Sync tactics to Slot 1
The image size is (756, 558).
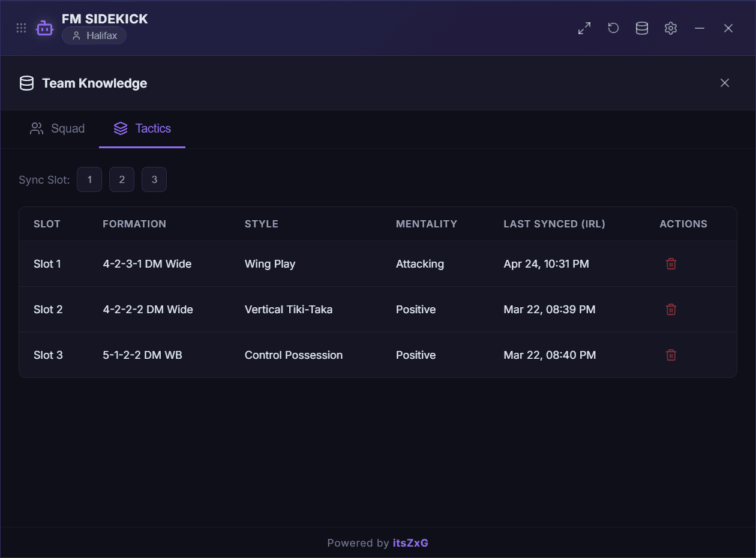pos(89,179)
